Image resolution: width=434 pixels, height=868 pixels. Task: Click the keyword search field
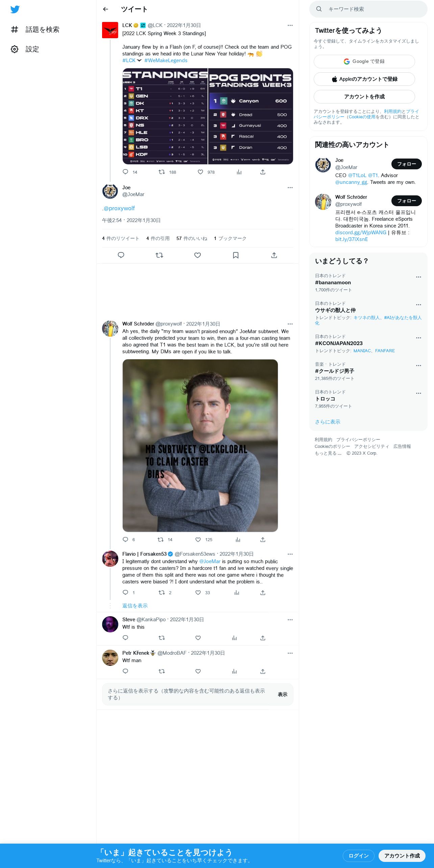tap(368, 9)
